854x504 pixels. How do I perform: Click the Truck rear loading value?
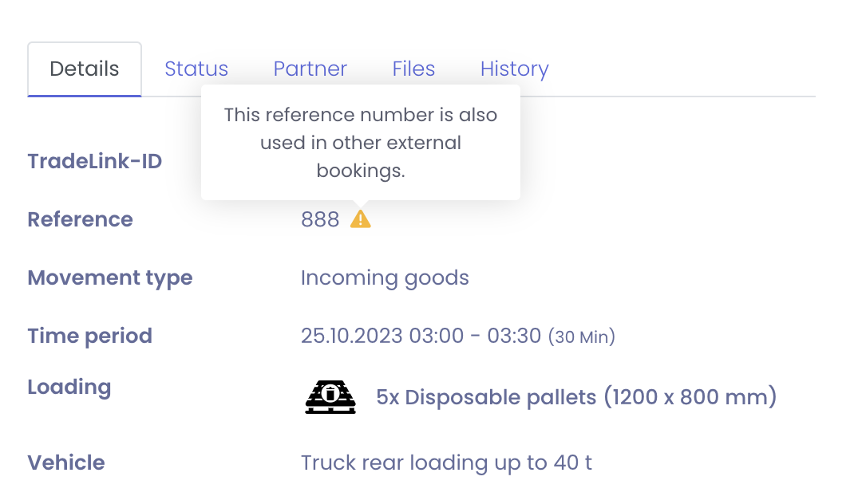pyautogui.click(x=446, y=463)
